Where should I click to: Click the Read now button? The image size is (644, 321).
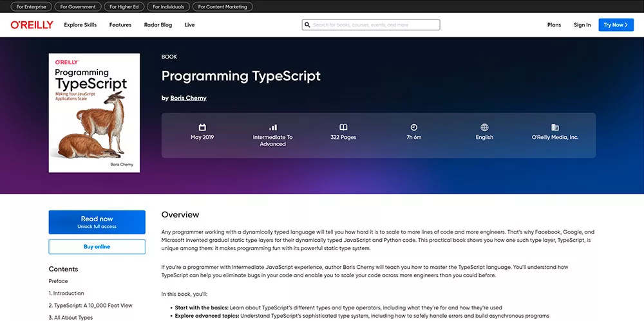pos(97,222)
